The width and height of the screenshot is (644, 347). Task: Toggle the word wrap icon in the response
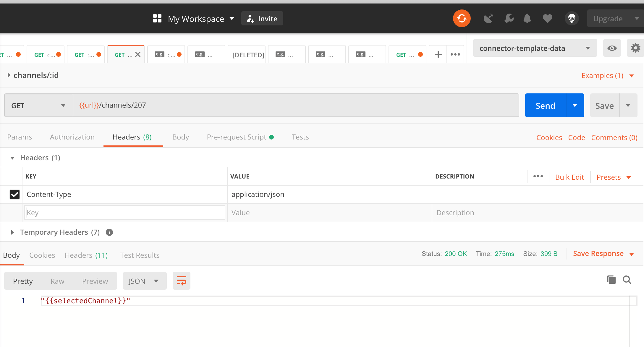[x=181, y=281]
